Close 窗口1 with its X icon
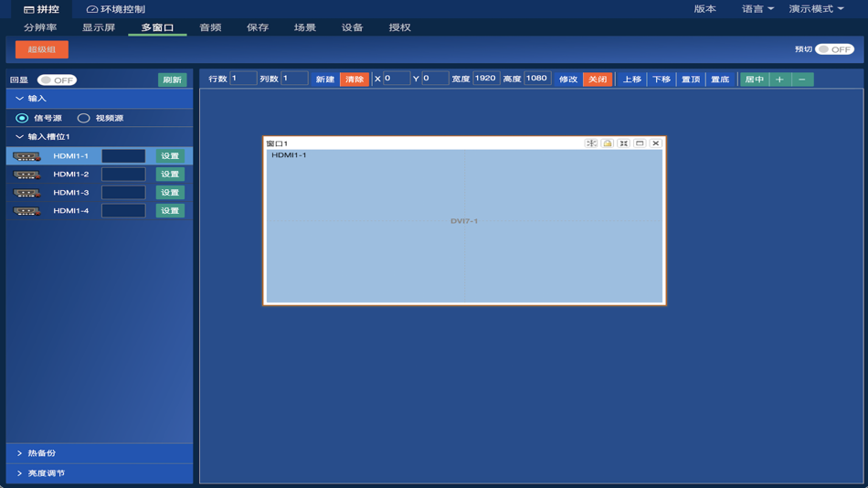The width and height of the screenshot is (868, 488). point(655,143)
